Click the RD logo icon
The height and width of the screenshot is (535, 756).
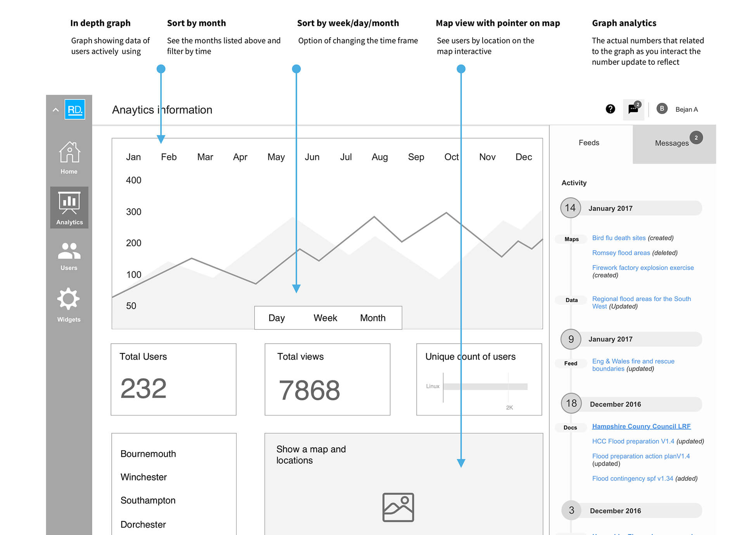(75, 109)
